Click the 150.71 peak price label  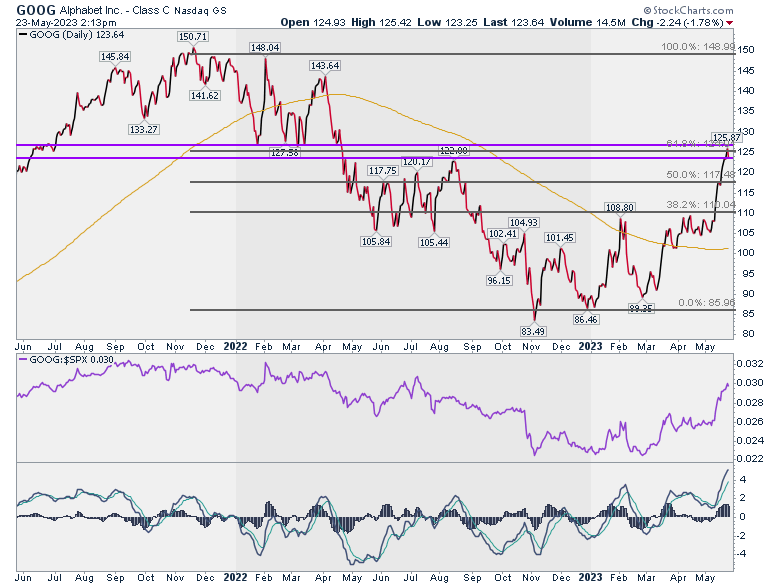click(x=193, y=36)
